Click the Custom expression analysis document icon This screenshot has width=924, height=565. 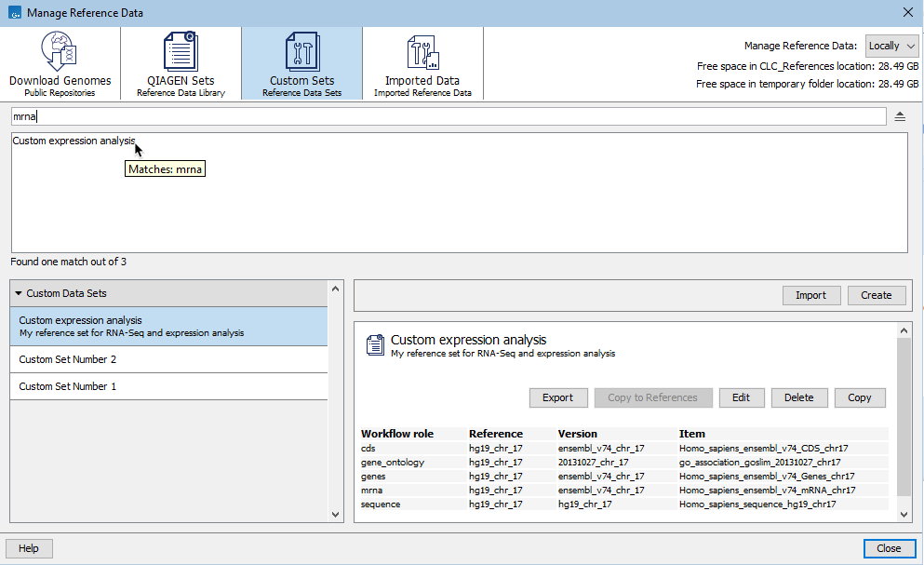(375, 344)
